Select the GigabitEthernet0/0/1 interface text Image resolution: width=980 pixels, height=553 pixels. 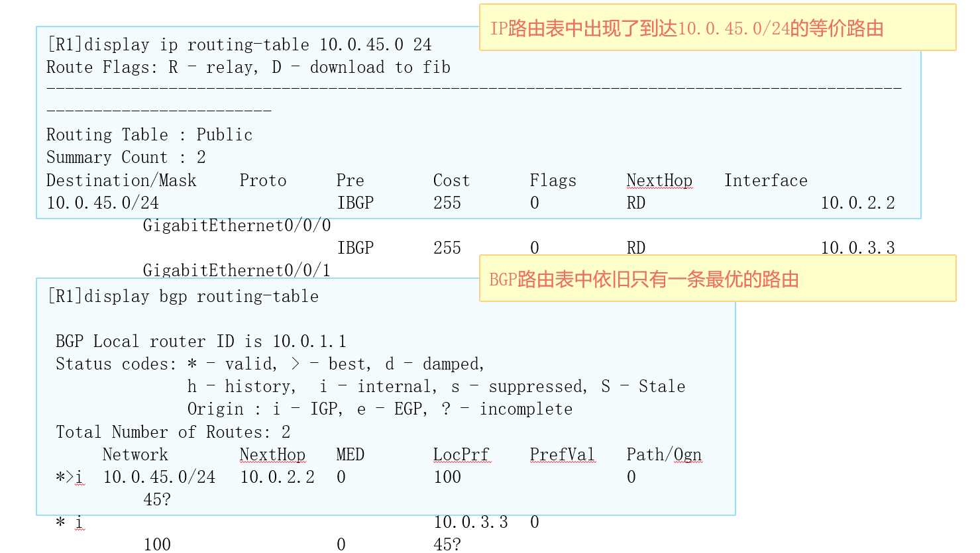pyautogui.click(x=237, y=270)
